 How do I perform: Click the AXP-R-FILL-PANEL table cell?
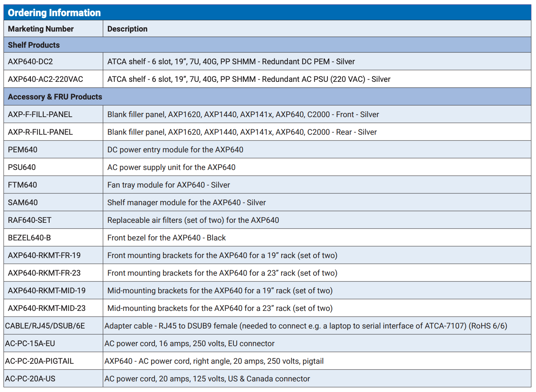pyautogui.click(x=40, y=132)
